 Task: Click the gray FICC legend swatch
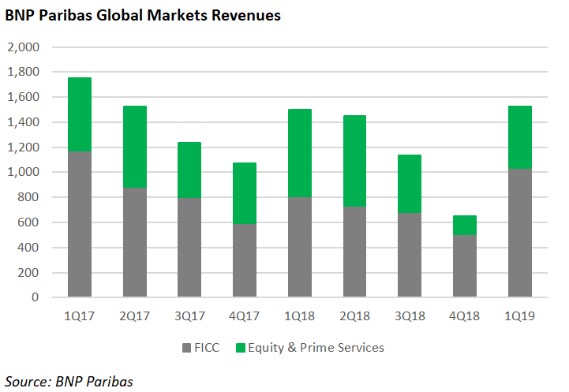pos(186,348)
